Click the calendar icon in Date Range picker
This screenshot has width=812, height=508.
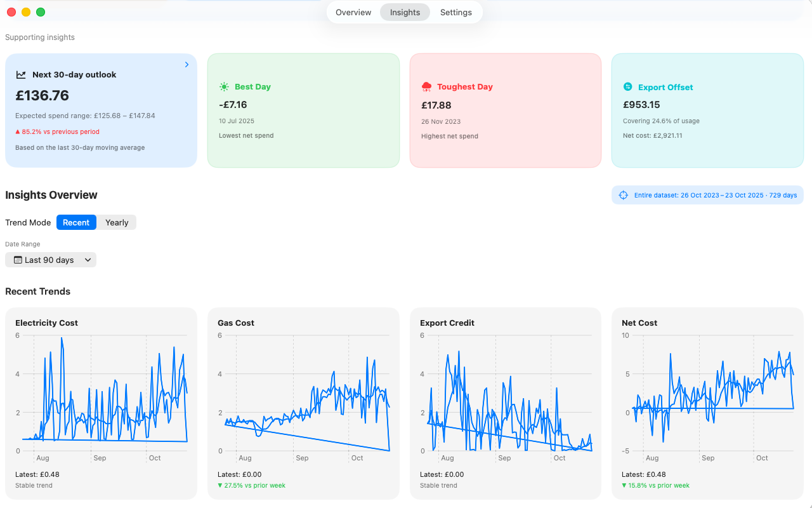pos(18,260)
